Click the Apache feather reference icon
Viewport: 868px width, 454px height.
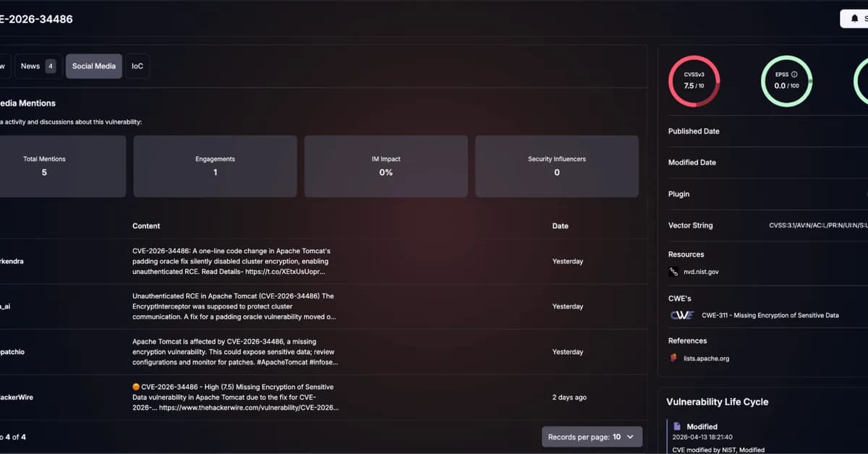coord(674,359)
